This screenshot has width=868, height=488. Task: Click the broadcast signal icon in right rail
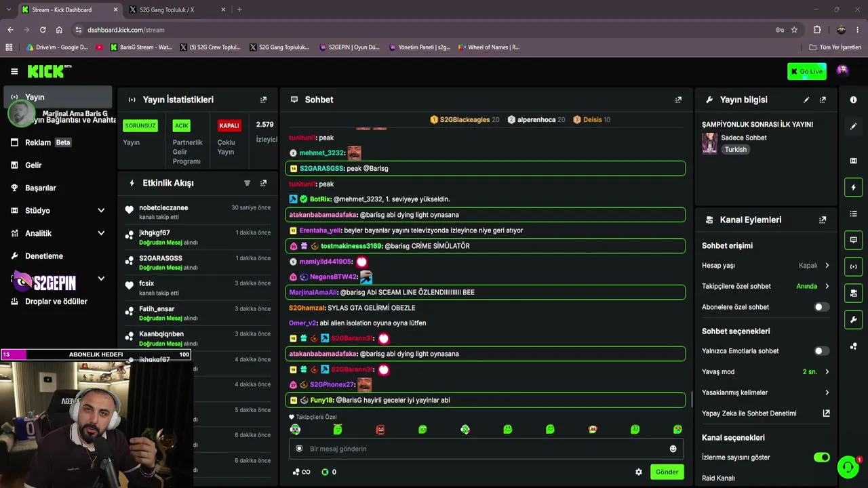click(x=853, y=266)
